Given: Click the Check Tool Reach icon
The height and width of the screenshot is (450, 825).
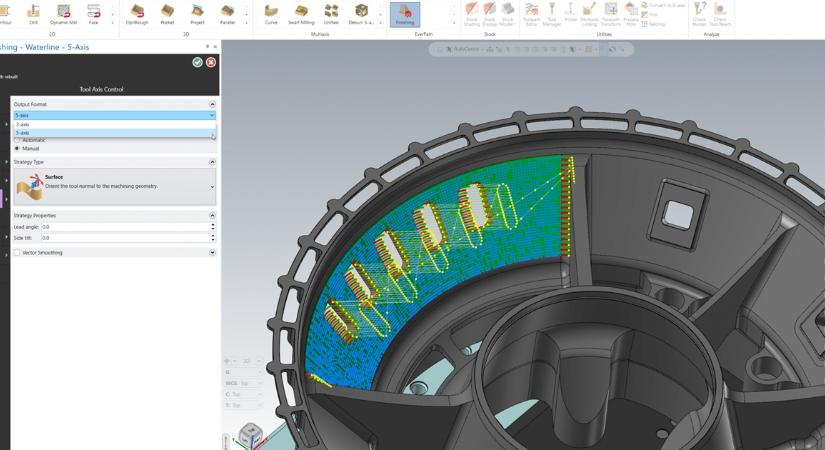Looking at the screenshot, I should click(x=720, y=14).
